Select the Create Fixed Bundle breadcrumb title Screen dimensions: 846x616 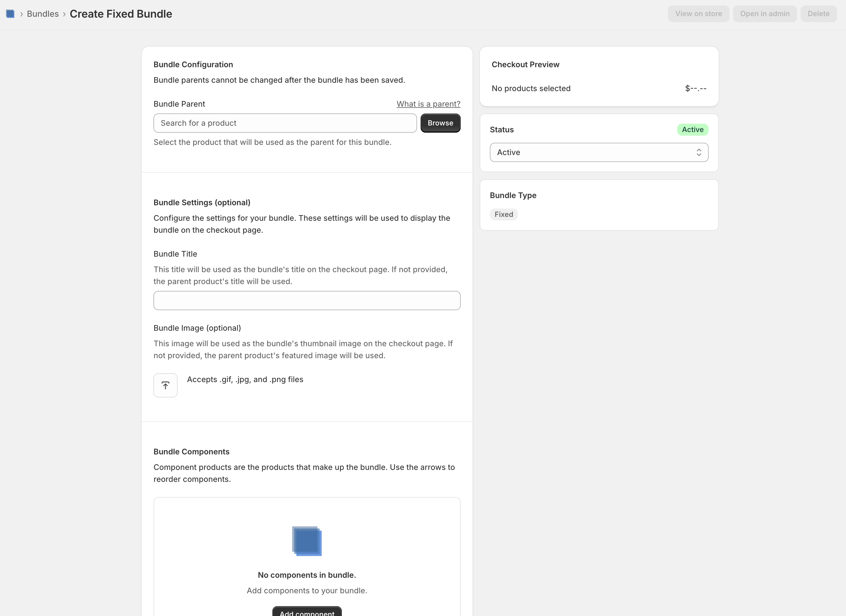(121, 14)
